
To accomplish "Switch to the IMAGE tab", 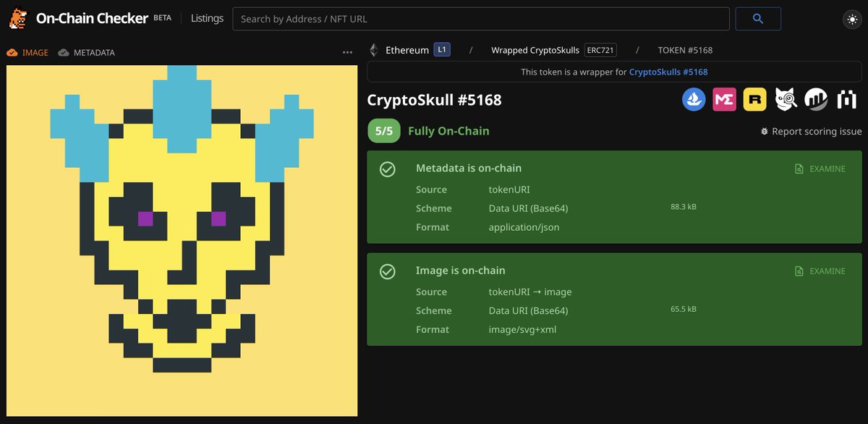I will (27, 53).
